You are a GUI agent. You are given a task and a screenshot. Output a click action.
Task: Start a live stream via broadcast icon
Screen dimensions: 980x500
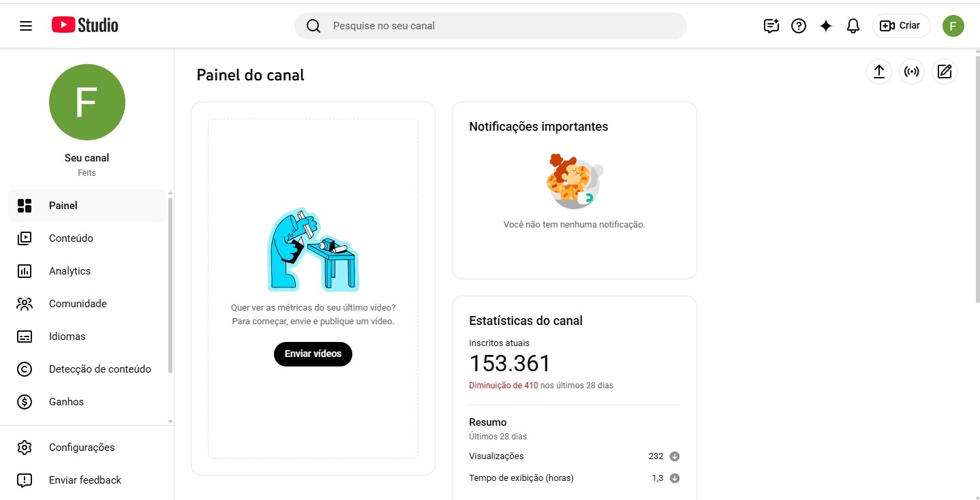[911, 72]
